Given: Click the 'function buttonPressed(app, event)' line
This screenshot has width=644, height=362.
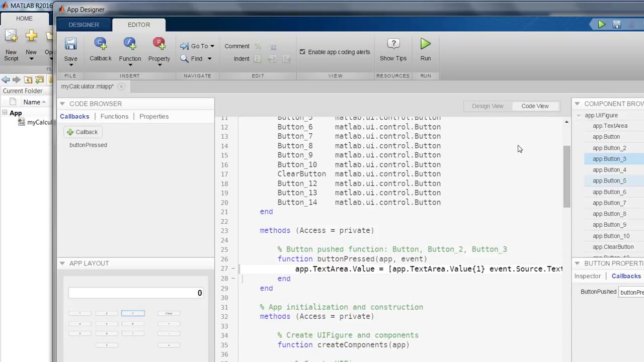Looking at the screenshot, I should (352, 259).
